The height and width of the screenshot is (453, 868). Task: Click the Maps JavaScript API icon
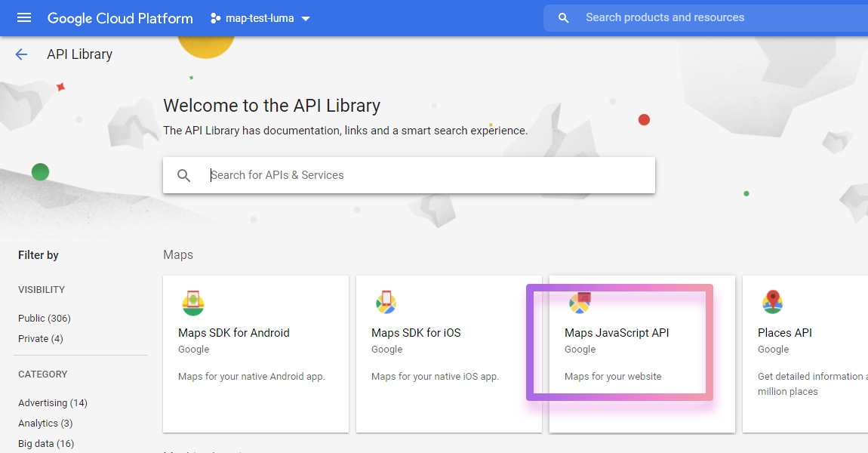click(x=580, y=303)
